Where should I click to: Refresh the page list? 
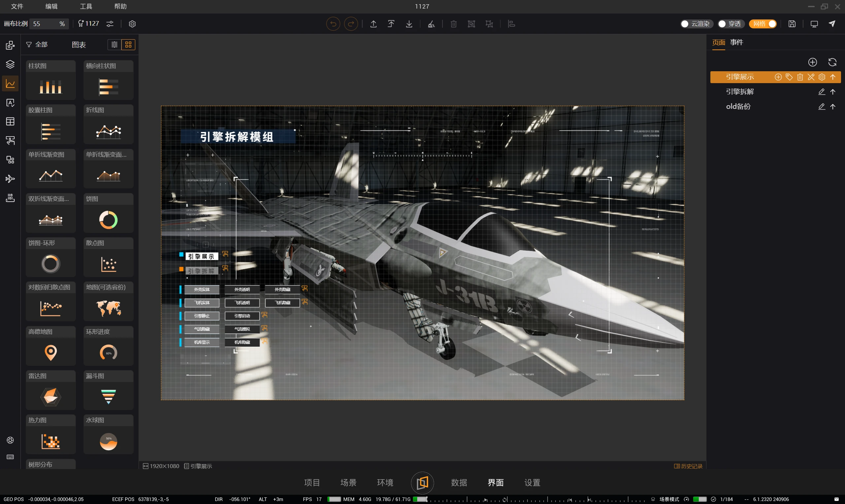click(x=832, y=62)
